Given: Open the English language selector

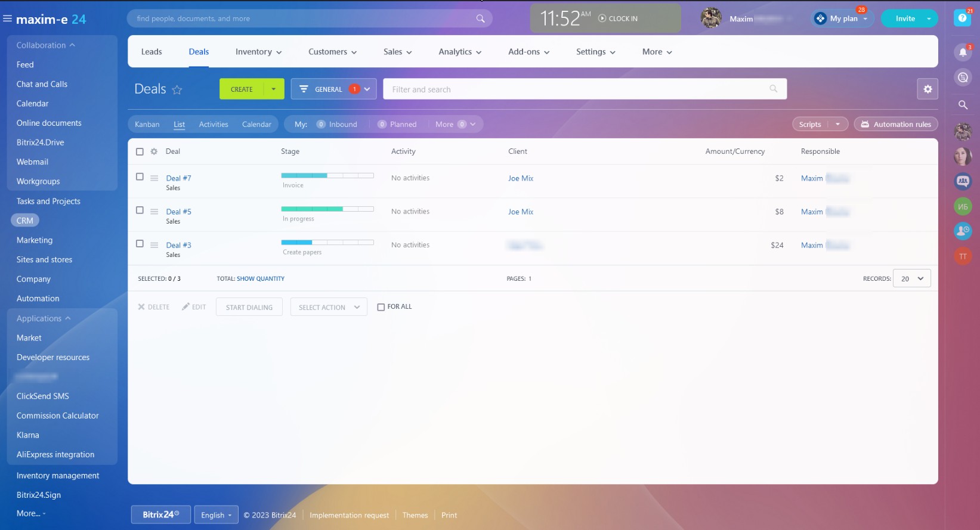Looking at the screenshot, I should 216,515.
